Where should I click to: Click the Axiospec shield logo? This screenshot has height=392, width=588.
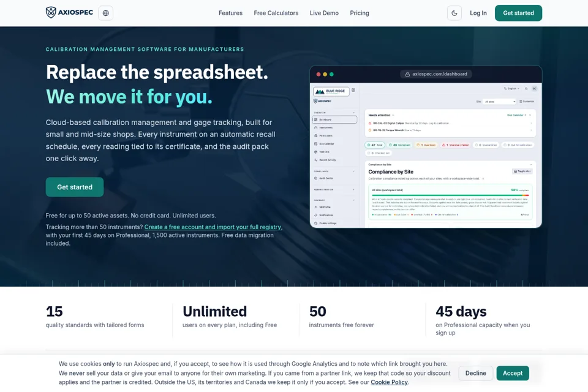(69, 12)
